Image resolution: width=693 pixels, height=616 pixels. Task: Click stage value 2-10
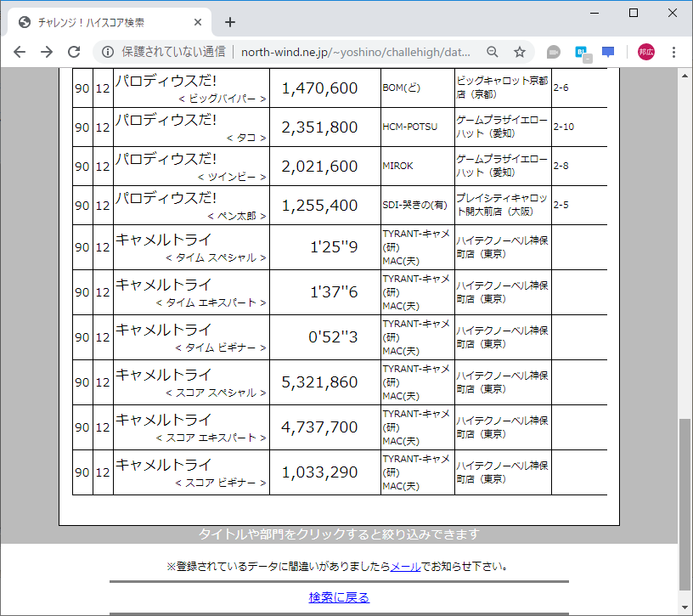(x=564, y=127)
